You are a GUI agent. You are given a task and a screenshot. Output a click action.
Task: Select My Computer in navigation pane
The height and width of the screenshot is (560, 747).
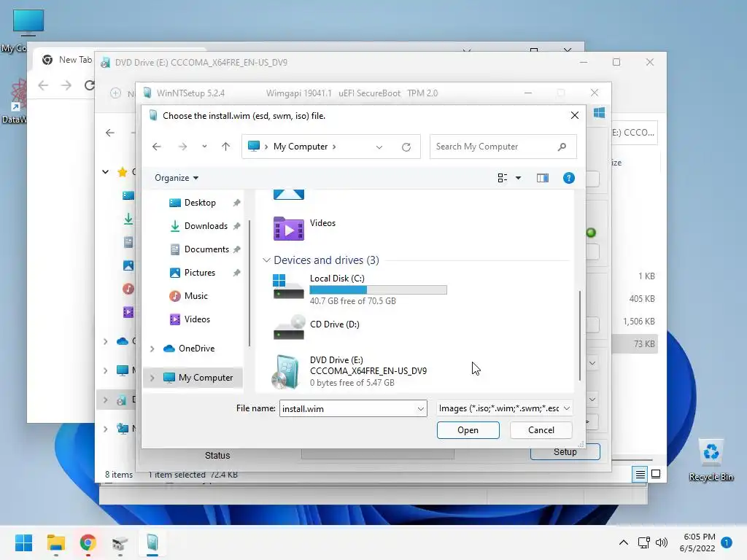[205, 378]
